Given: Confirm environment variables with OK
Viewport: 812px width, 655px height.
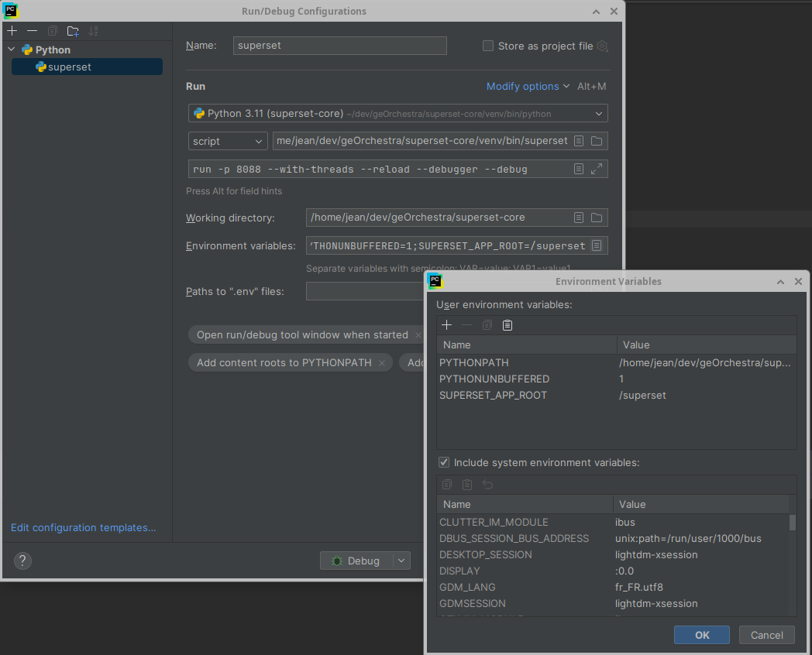Looking at the screenshot, I should (702, 636).
